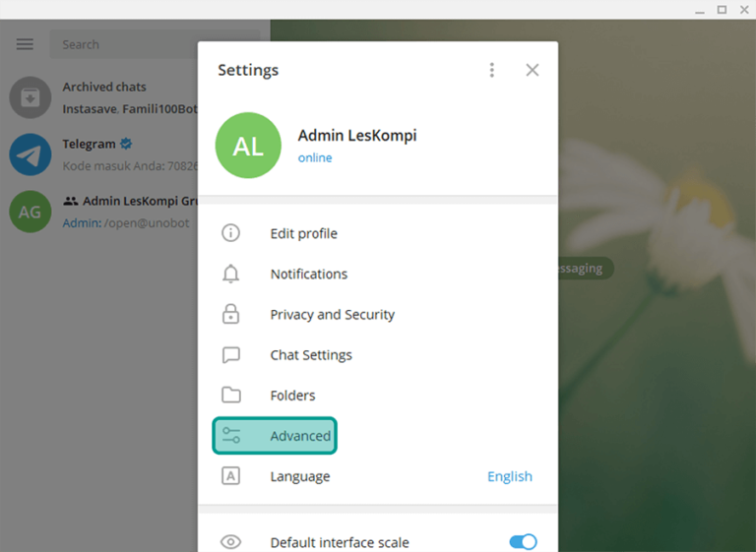The image size is (756, 552).
Task: Click the Default interface scale eye icon
Action: pyautogui.click(x=231, y=542)
